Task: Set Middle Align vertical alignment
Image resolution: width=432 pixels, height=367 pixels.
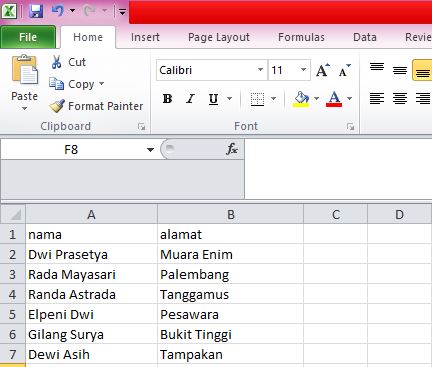Action: pos(400,70)
